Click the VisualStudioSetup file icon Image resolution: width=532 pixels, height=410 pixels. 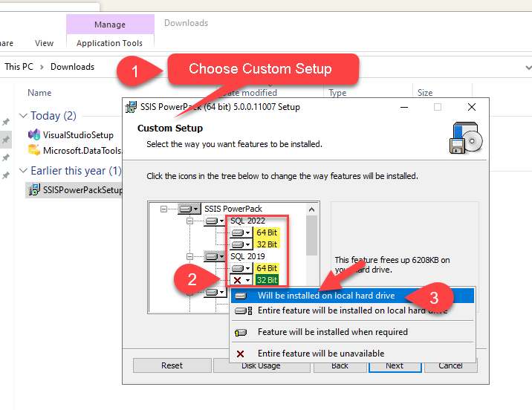pos(34,134)
